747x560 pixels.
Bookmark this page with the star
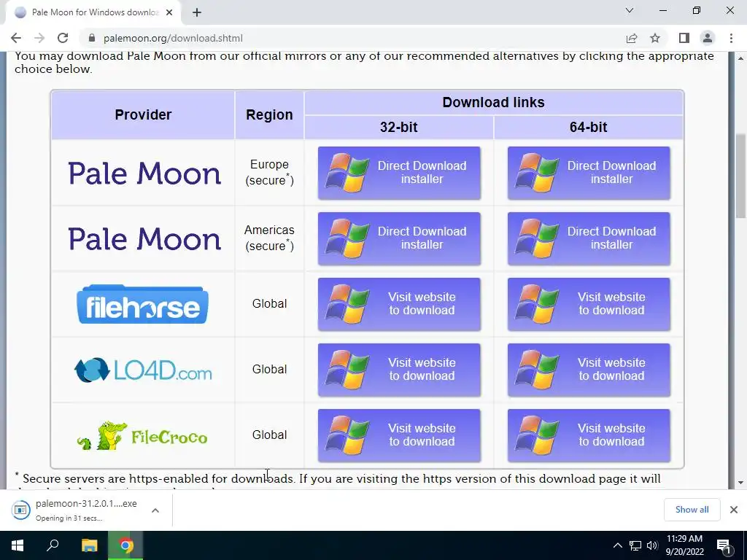[x=655, y=38]
